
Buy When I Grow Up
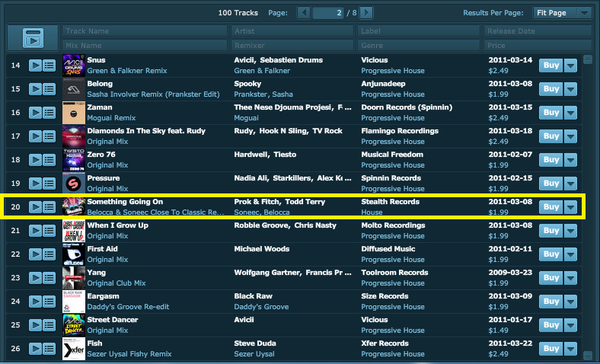pos(551,231)
